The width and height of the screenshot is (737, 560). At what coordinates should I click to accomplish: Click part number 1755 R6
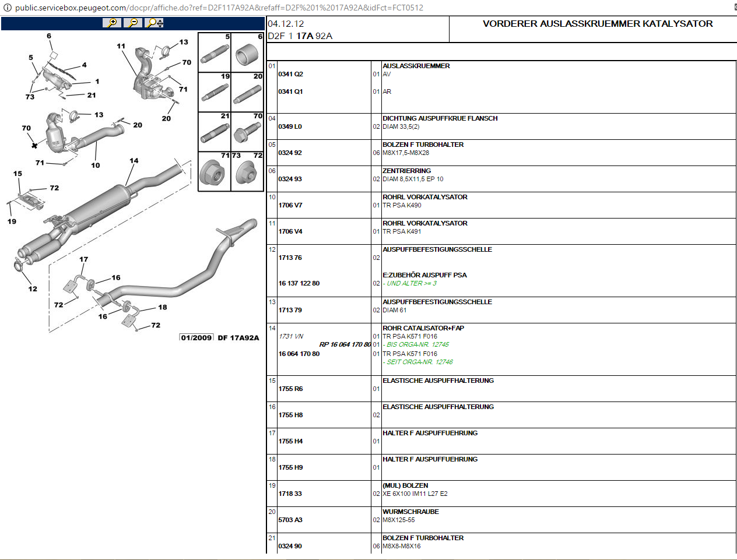coord(290,389)
